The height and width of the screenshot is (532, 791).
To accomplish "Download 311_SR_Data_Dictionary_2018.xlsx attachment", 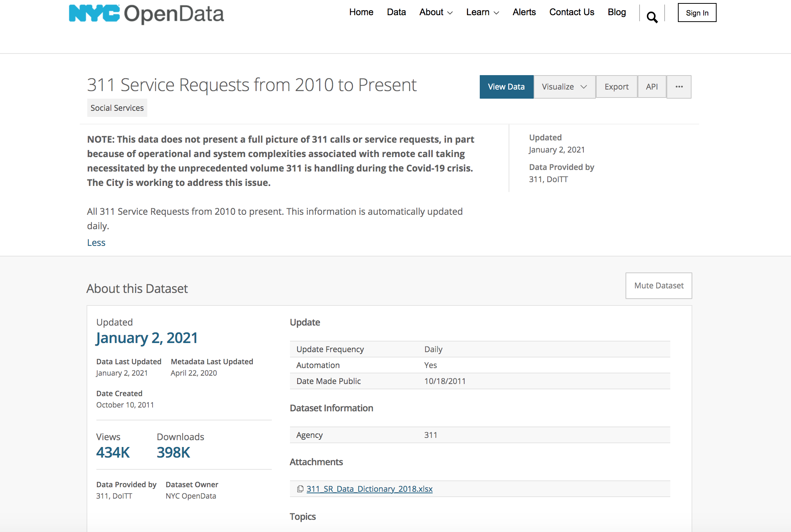I will (369, 489).
